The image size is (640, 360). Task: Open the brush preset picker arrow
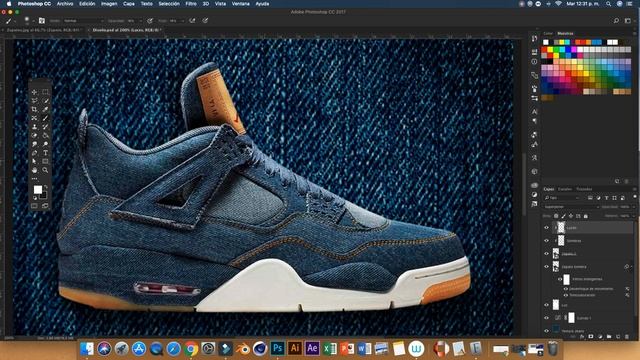tap(33, 20)
